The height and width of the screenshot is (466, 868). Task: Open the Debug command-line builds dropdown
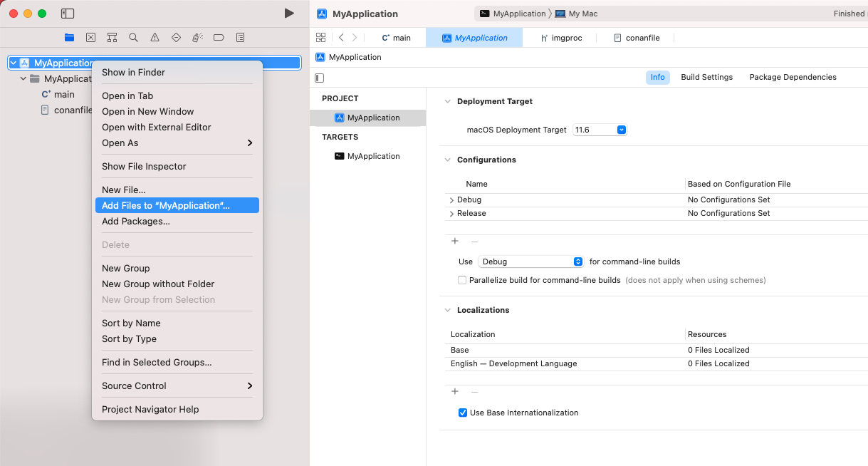click(531, 262)
